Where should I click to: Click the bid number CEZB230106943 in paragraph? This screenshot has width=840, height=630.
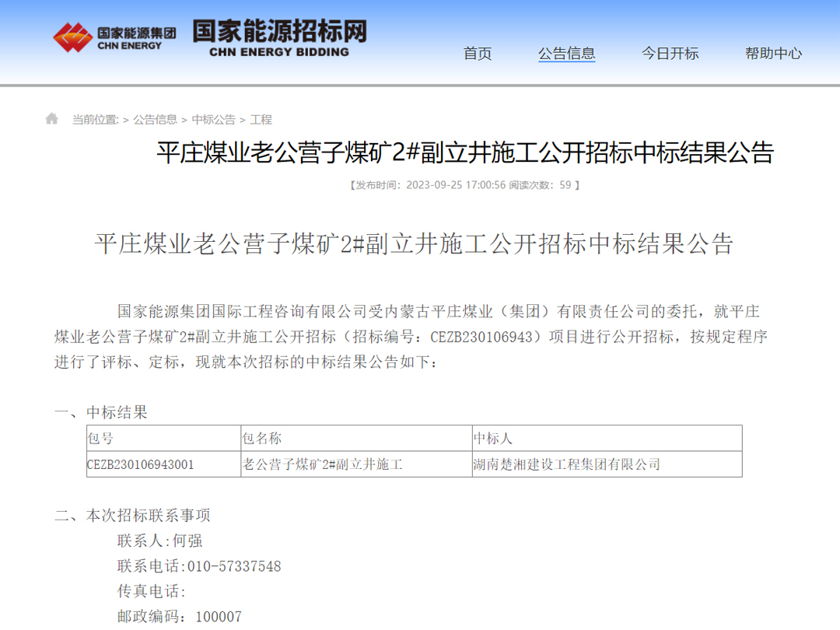point(481,337)
